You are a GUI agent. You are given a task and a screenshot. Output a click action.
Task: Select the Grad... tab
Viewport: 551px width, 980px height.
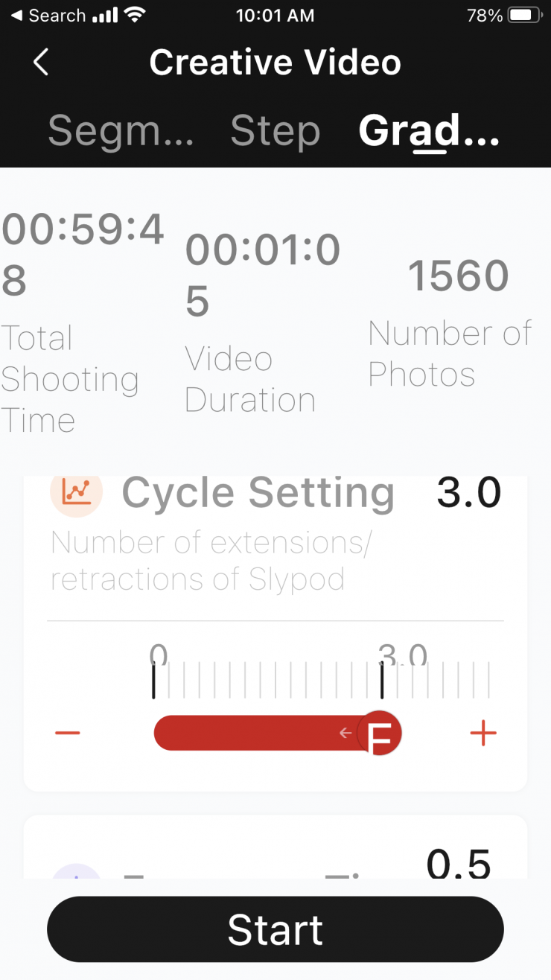pos(429,131)
